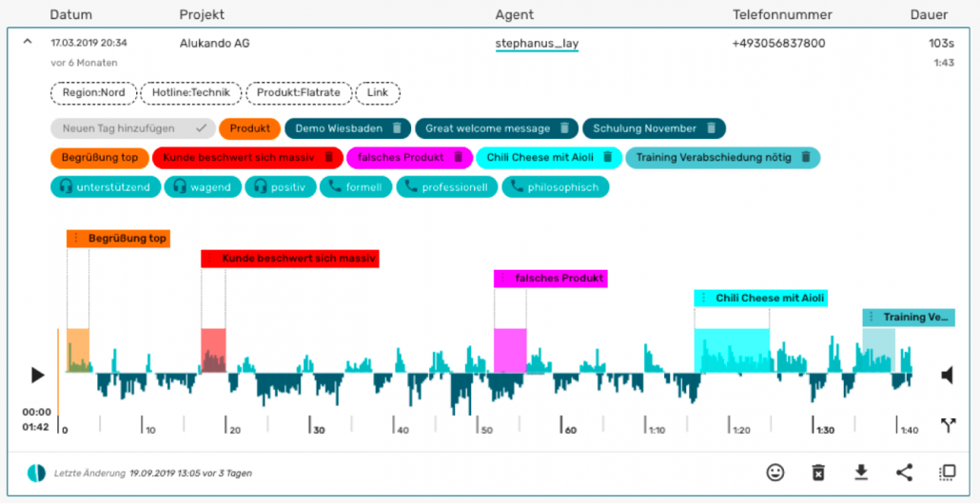980x504 pixels.
Task: Click headphone icon on unterstützend chip
Action: (x=66, y=186)
